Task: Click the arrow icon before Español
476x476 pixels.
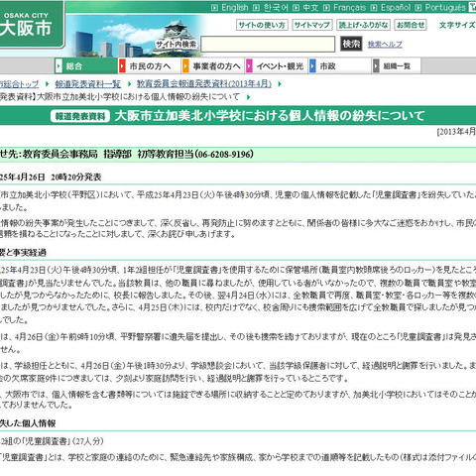Action: pos(374,8)
